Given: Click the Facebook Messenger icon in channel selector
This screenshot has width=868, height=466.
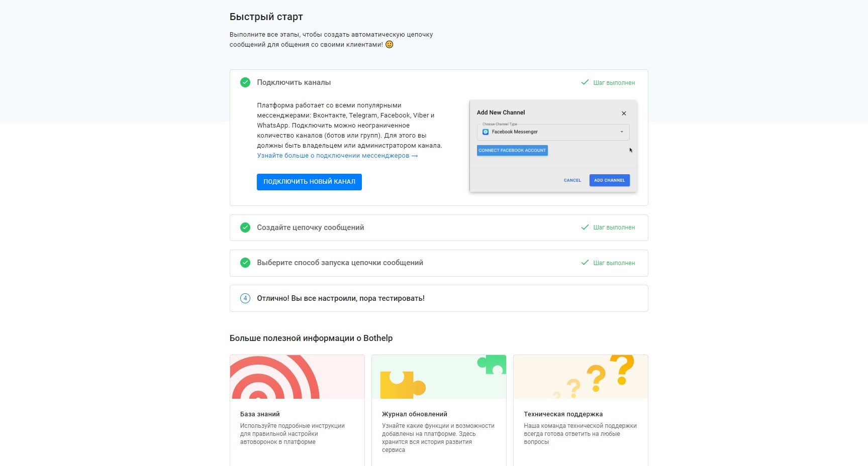Looking at the screenshot, I should 486,132.
